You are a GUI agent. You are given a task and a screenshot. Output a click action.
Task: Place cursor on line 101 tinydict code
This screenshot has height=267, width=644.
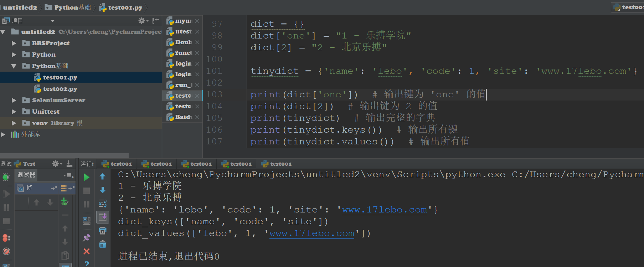(x=443, y=71)
